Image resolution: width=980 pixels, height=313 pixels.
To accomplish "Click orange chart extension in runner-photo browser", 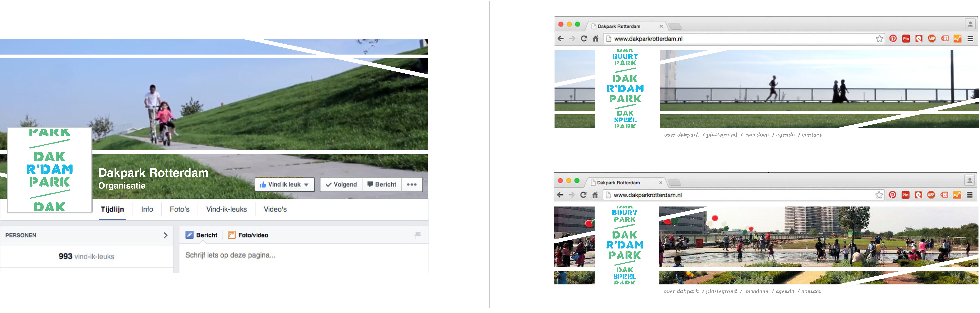I will (x=957, y=38).
